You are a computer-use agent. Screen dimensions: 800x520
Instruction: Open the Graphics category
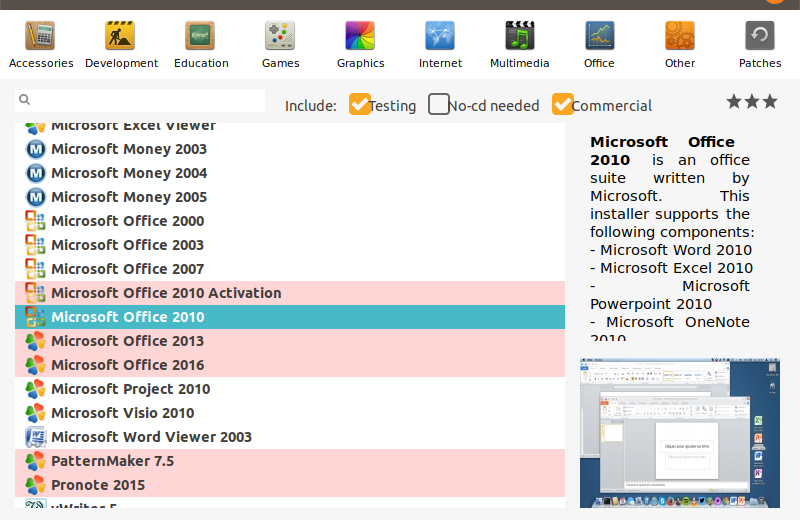(x=360, y=45)
